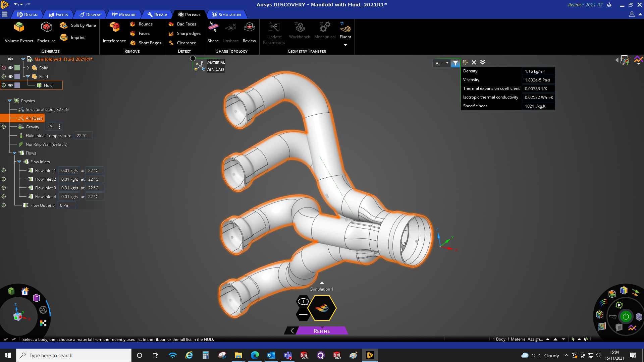Detect Bad Faces
This screenshot has height=362, width=644.
tap(182, 24)
